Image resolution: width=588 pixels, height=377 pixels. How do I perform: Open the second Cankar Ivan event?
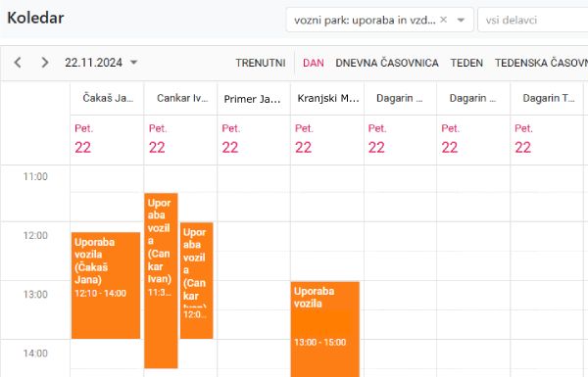197,280
